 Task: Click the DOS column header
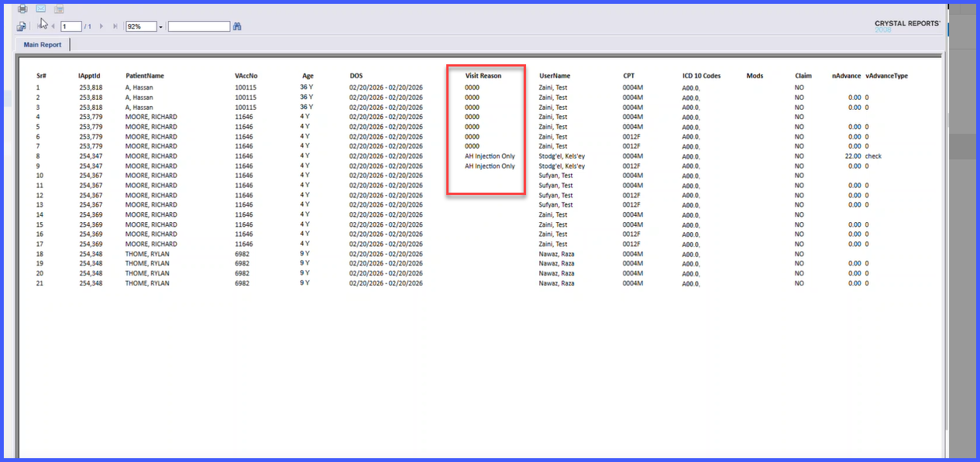(x=356, y=76)
